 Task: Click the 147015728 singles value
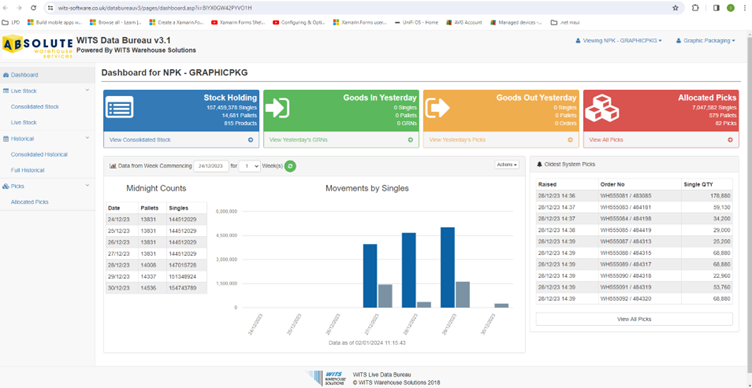183,265
